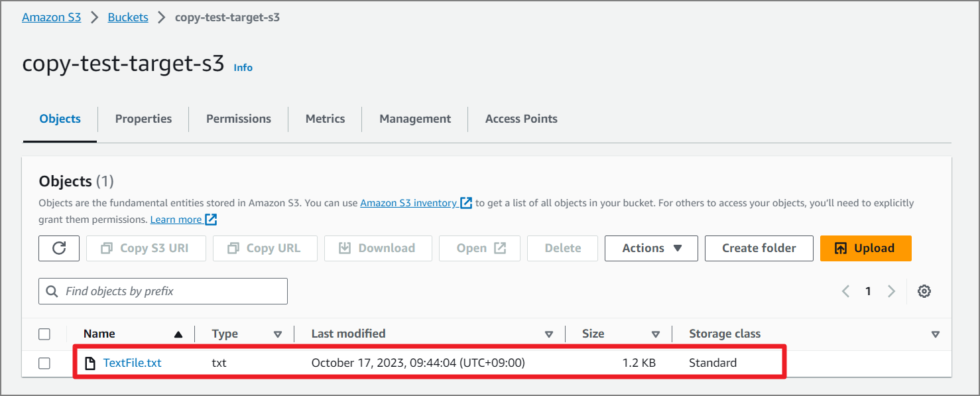Click external link icon beside Learn more
Screen dimensions: 980x396
click(x=211, y=220)
